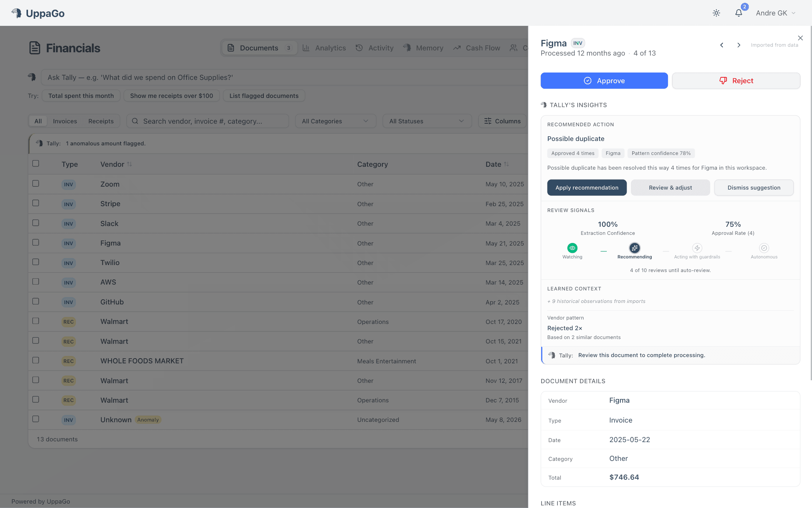Image resolution: width=812 pixels, height=508 pixels.
Task: Open the notifications bell
Action: coord(739,13)
